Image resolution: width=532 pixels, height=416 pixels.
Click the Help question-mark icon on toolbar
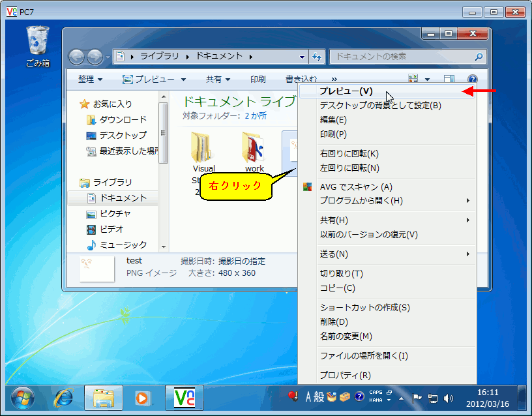coord(473,78)
